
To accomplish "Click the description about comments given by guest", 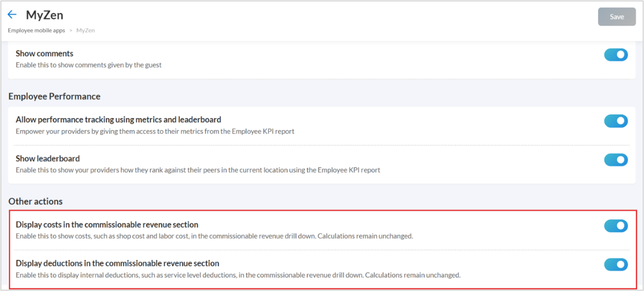I will point(89,65).
